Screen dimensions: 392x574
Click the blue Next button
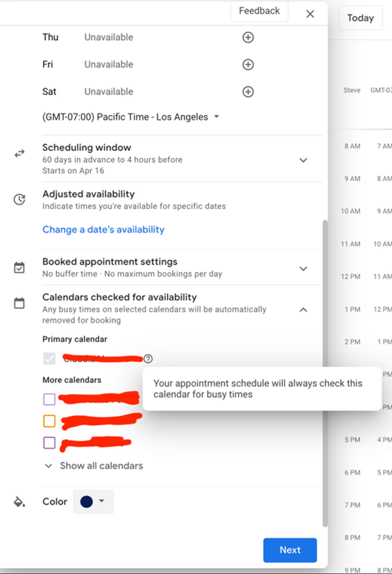pos(290,550)
